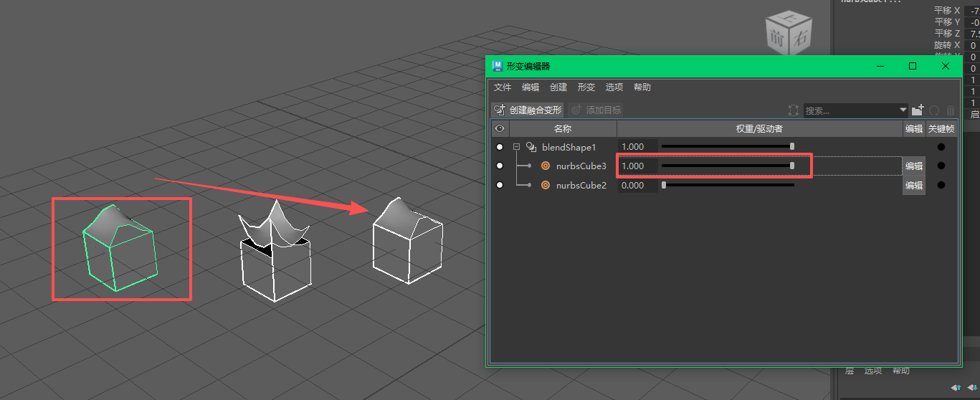980x400 pixels.
Task: Click move layer down arrow icon
Action: point(973,387)
